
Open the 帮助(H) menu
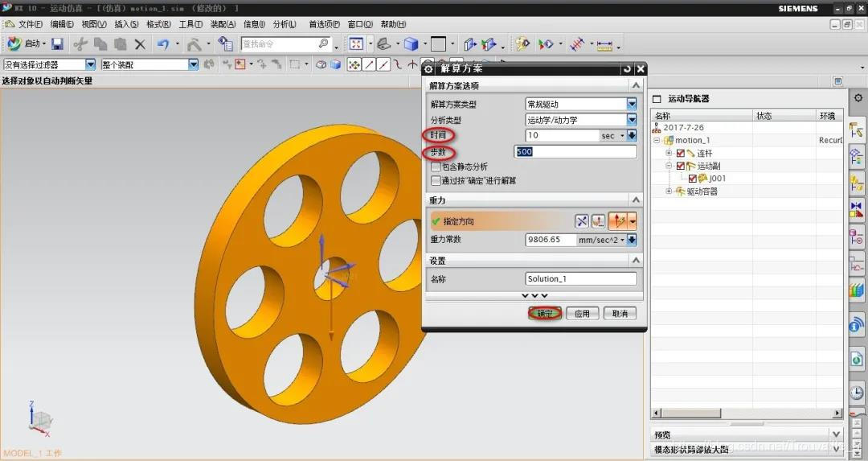393,24
